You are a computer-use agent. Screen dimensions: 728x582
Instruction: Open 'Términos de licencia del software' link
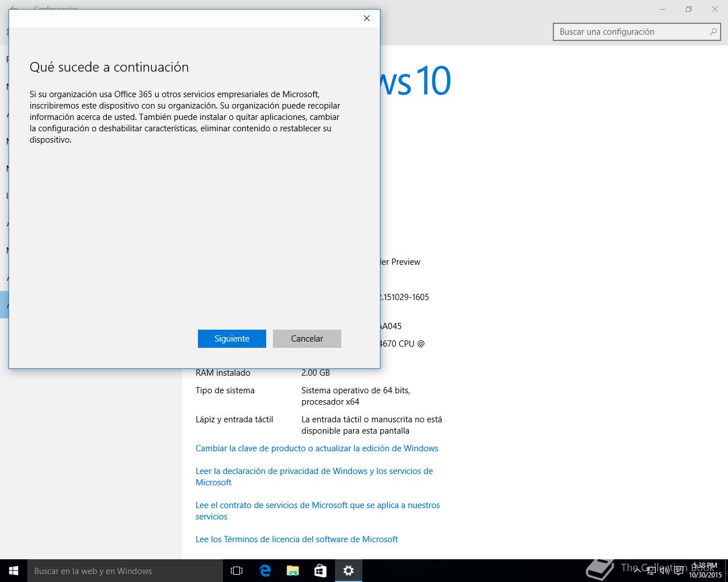297,539
